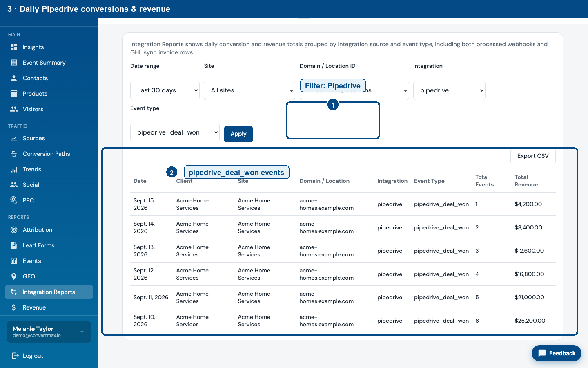The image size is (588, 368).
Task: Open the Domain / Location ID dropdown
Action: [354, 90]
